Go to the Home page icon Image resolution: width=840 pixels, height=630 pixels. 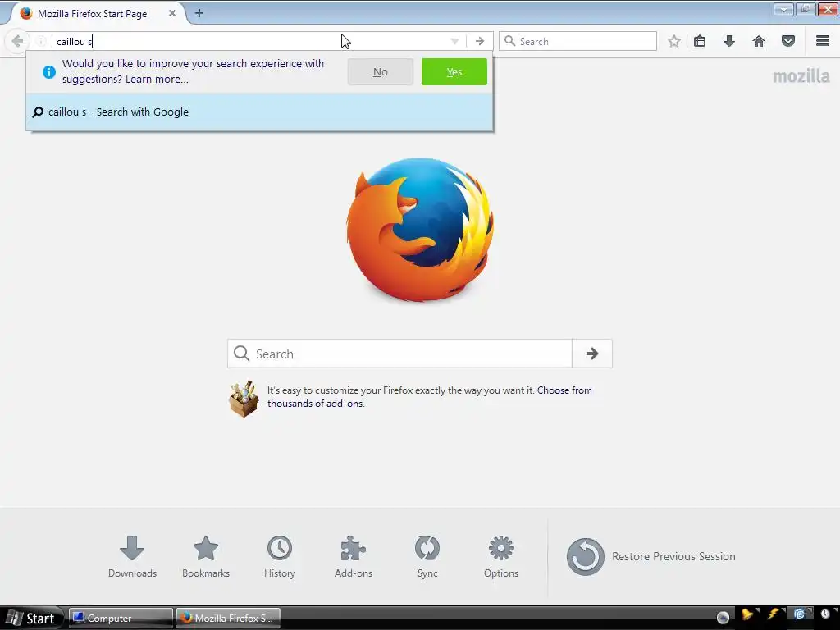[759, 41]
